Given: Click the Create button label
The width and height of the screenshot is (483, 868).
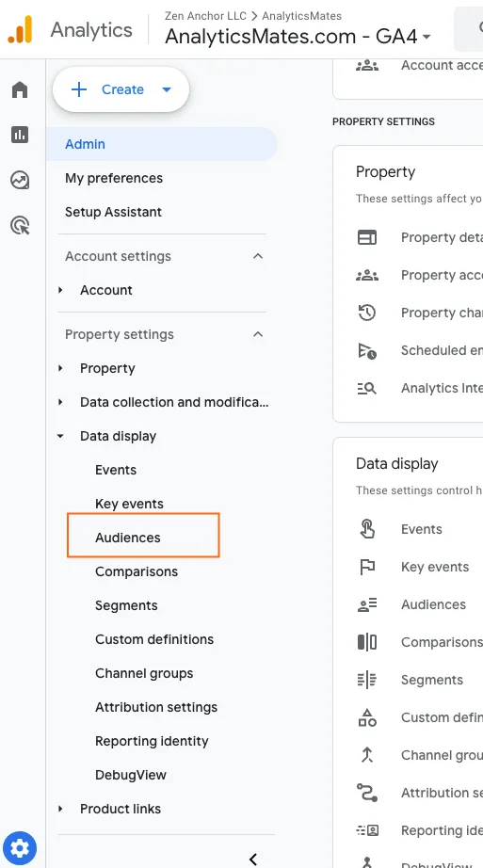Looking at the screenshot, I should click(122, 89).
